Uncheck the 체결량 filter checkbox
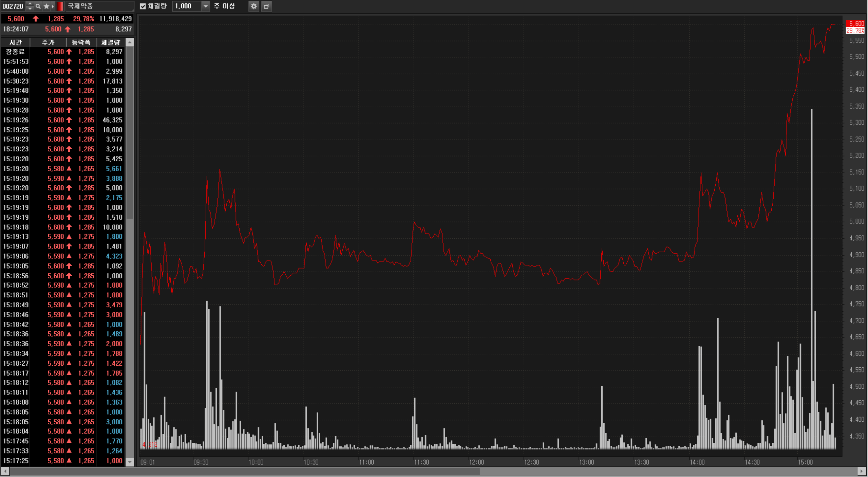Screen dimensions: 868x477 click(143, 6)
